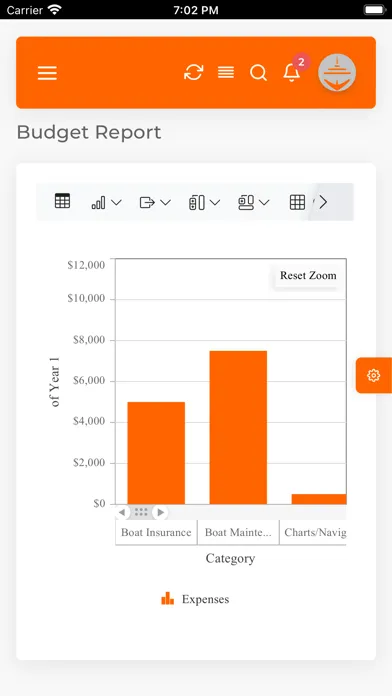Click the chart scrollbar right arrow
Image resolution: width=392 pixels, height=696 pixels.
(161, 512)
